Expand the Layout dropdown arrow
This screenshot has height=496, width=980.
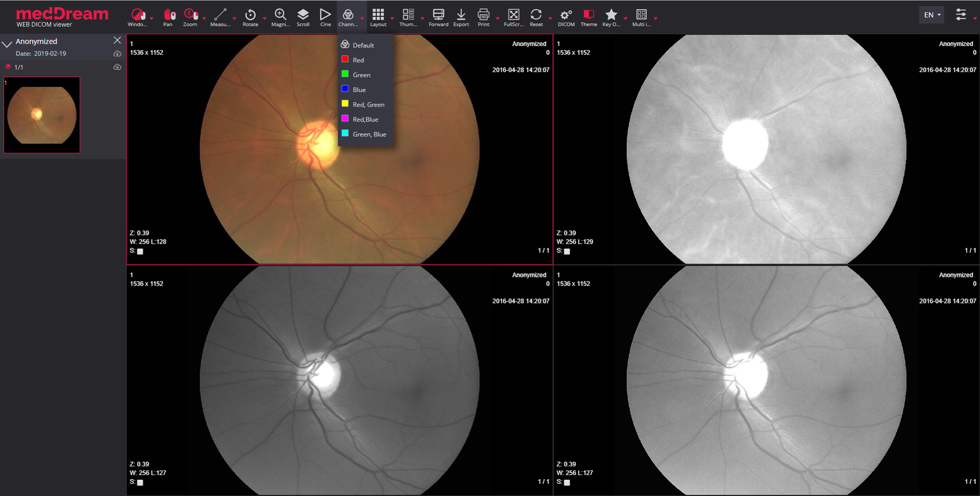(x=393, y=18)
